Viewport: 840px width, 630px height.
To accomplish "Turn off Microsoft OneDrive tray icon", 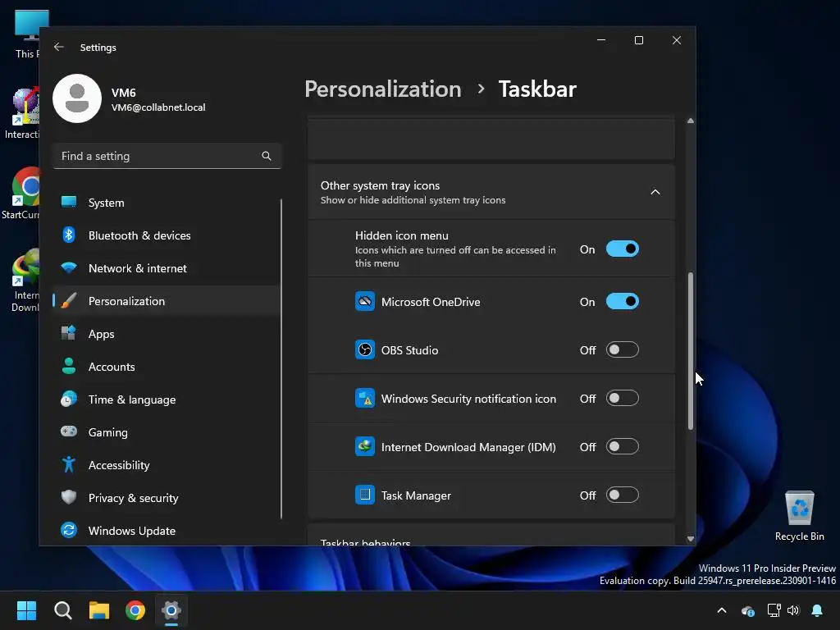I will [x=623, y=302].
